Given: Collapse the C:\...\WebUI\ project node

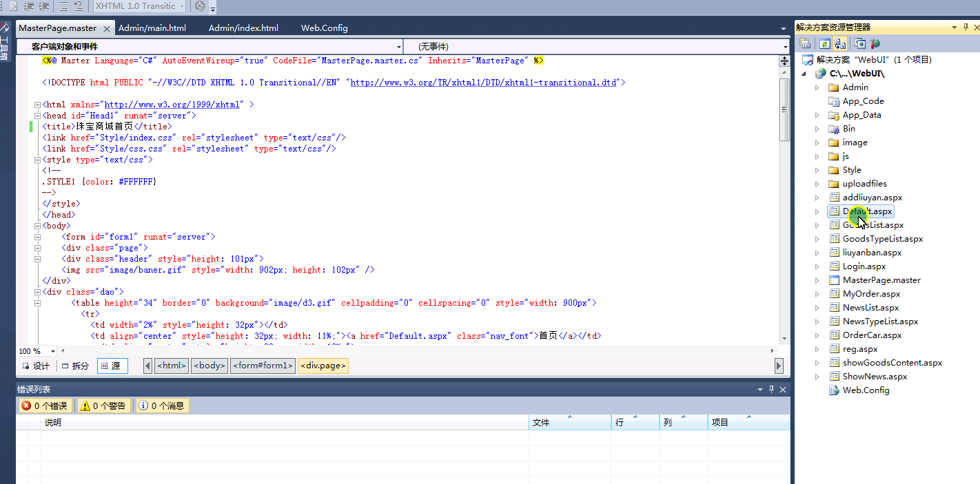Looking at the screenshot, I should pyautogui.click(x=804, y=74).
